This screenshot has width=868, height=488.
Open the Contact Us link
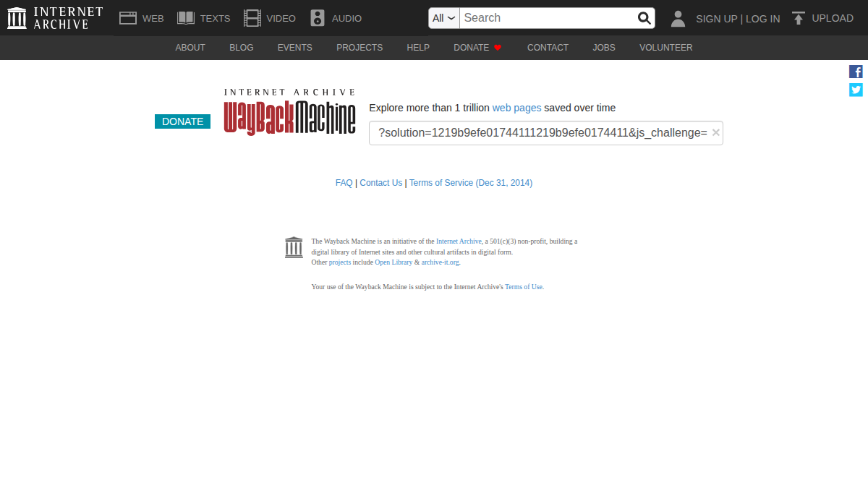(x=381, y=183)
